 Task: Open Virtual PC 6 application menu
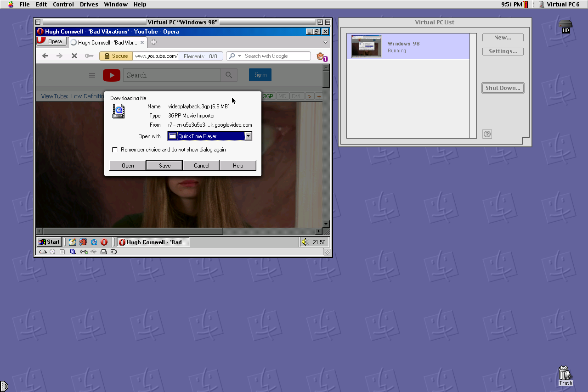coord(559,4)
